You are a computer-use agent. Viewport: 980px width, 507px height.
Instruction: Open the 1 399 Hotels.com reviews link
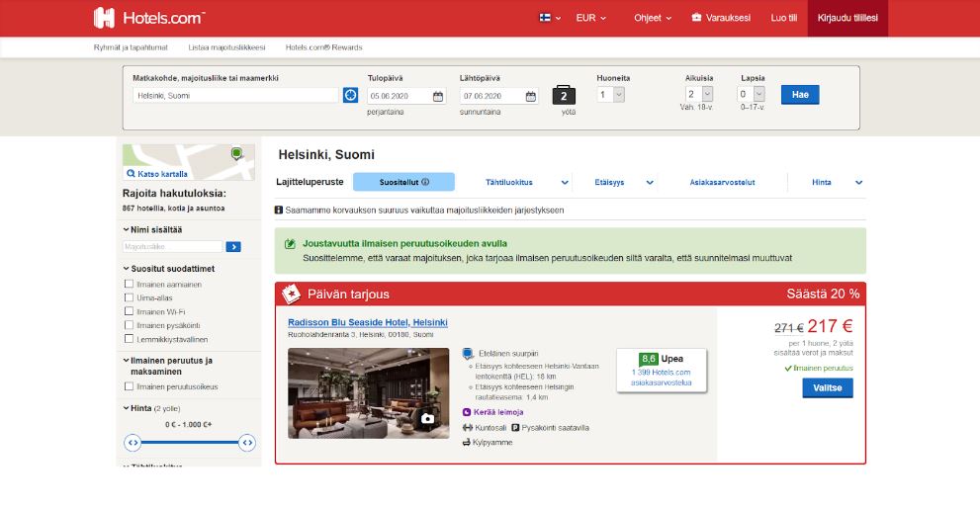662,378
